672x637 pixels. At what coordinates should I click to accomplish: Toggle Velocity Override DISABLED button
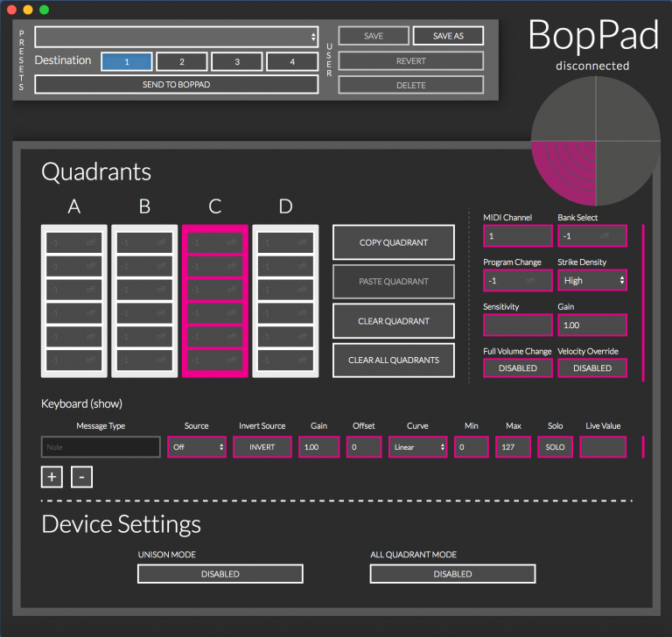point(592,367)
